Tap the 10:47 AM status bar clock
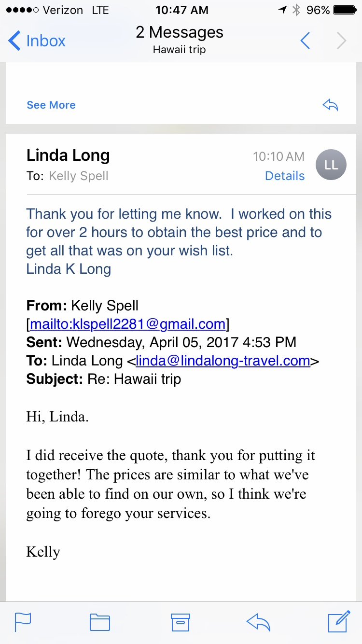The width and height of the screenshot is (362, 644). point(181,10)
